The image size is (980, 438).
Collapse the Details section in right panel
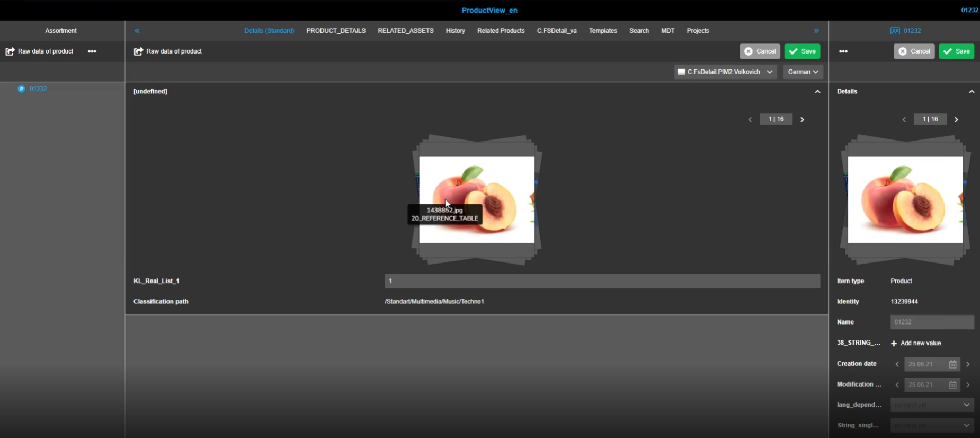click(x=972, y=92)
